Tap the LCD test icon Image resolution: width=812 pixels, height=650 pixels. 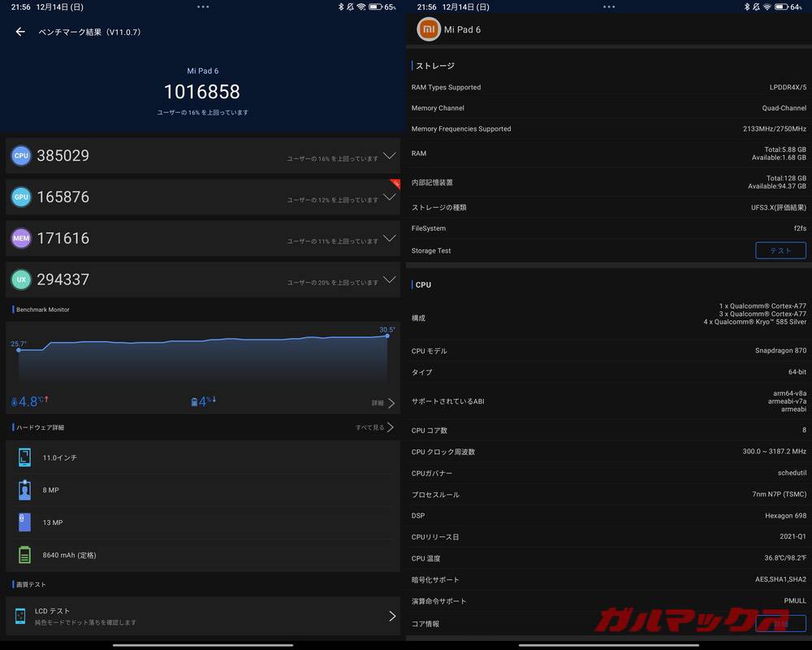21,616
